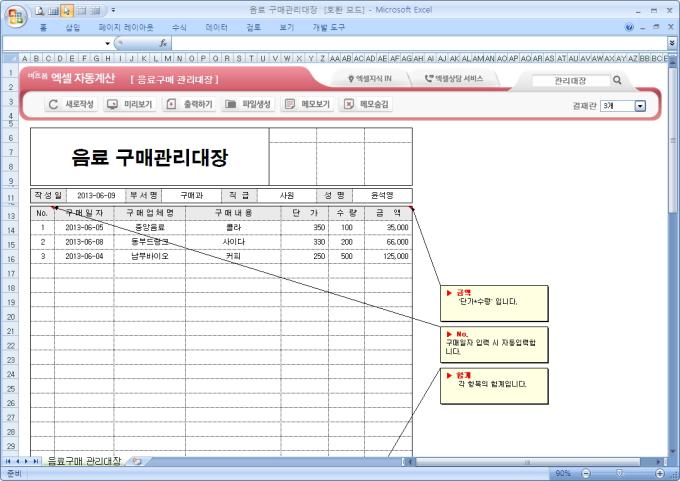This screenshot has width=680, height=481.
Task: Select cell with date 2013-06-05
Action: click(84, 228)
